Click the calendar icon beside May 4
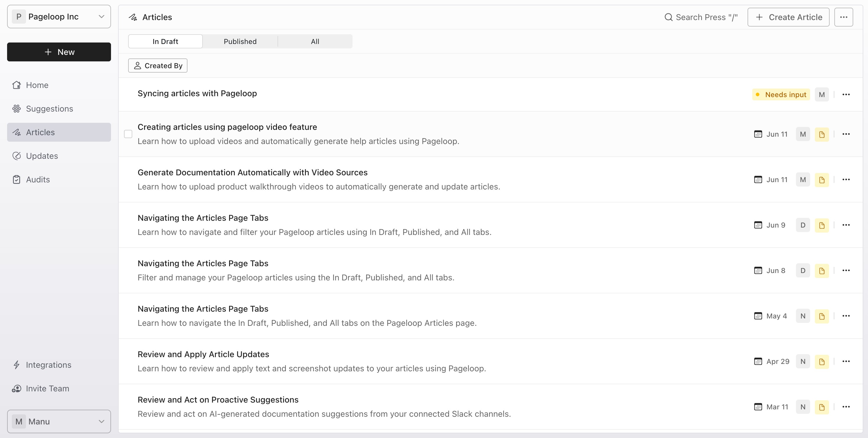Viewport: 868px width, 438px height. (758, 316)
